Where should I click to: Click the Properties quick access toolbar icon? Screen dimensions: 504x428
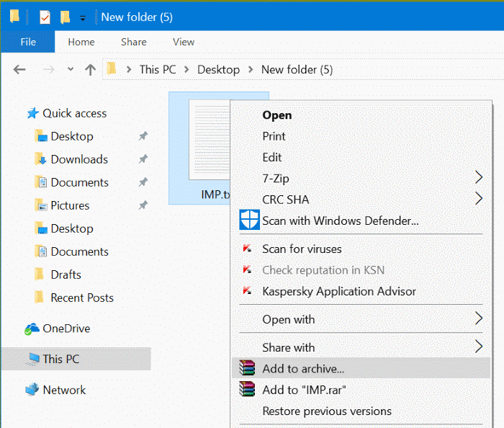[x=45, y=17]
